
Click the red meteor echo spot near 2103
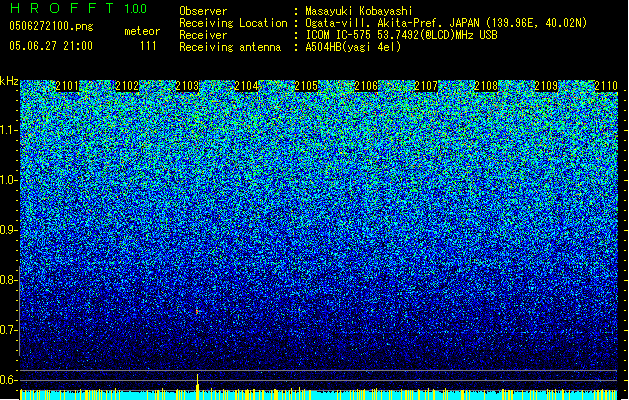[x=197, y=311]
